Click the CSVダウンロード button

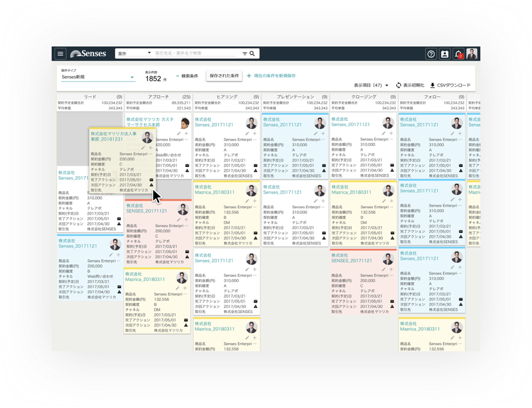450,85
